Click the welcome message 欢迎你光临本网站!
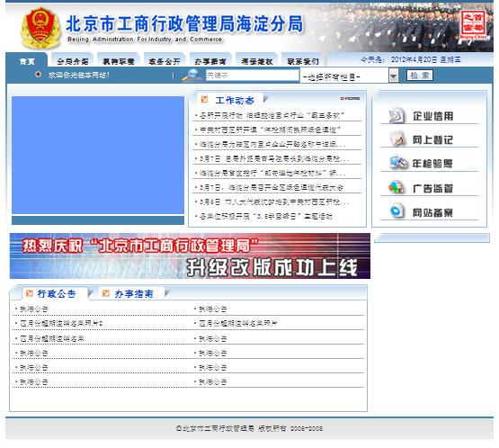499x448 pixels. point(79,76)
